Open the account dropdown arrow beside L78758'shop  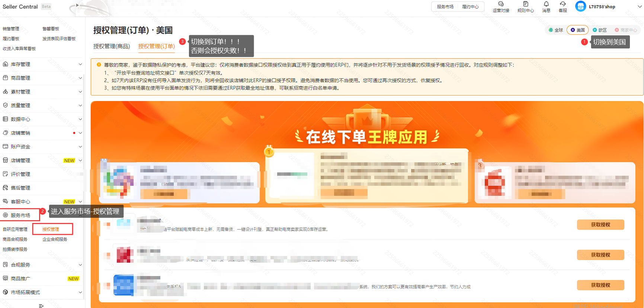pyautogui.click(x=640, y=7)
